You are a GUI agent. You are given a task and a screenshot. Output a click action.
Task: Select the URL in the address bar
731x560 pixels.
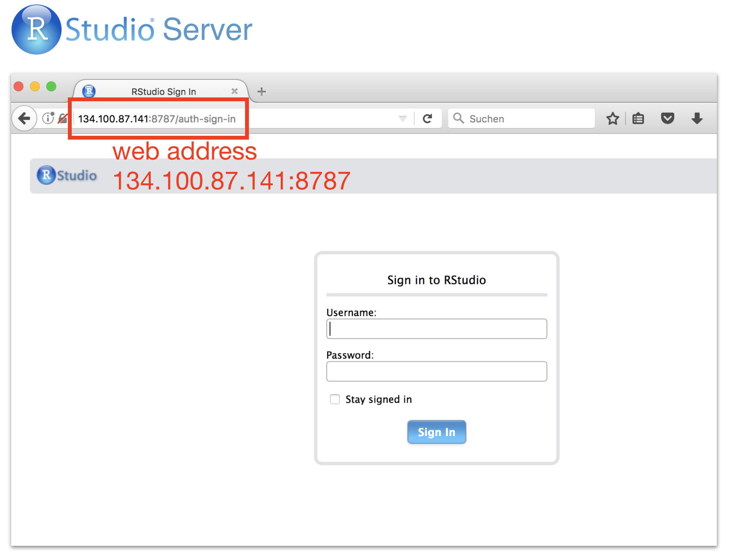coord(157,119)
